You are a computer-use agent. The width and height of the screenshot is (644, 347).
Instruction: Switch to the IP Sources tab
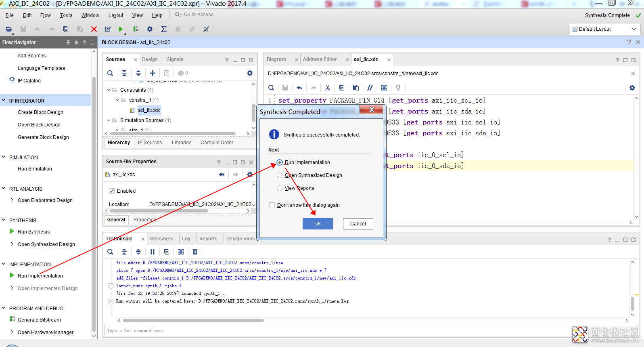(150, 143)
